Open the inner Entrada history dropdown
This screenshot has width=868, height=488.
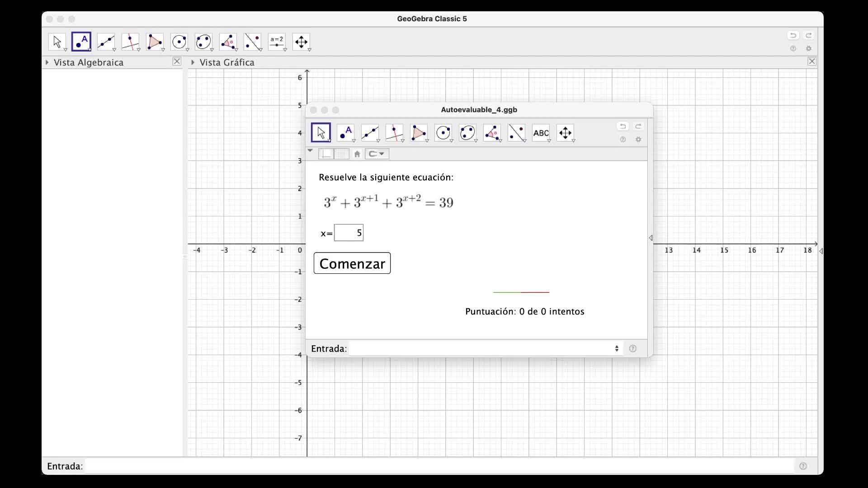(616, 348)
